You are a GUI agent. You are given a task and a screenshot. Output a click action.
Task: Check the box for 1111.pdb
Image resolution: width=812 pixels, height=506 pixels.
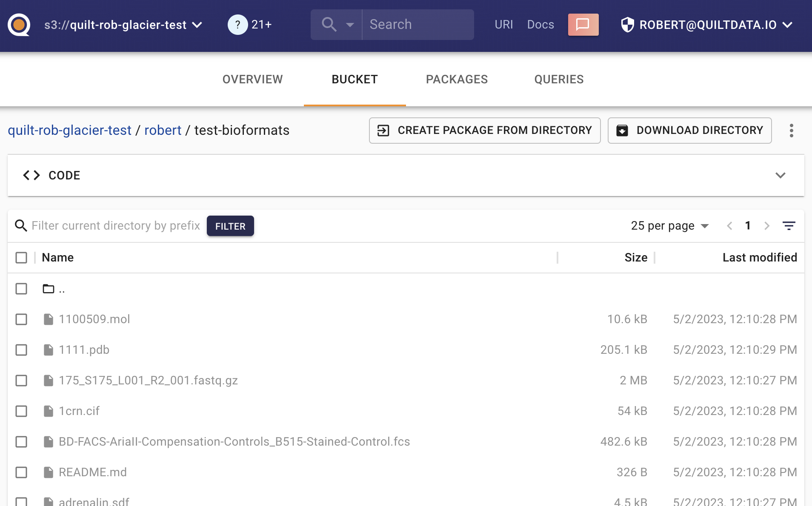point(21,350)
